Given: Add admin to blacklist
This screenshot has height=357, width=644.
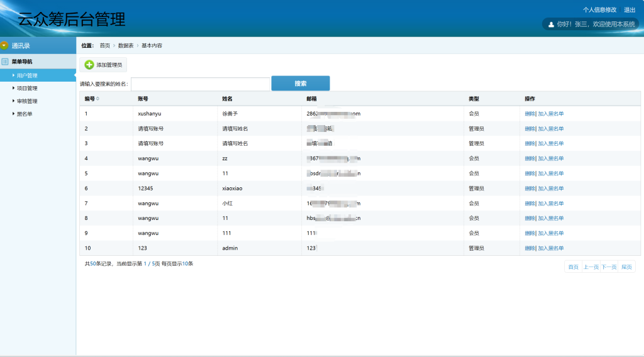Looking at the screenshot, I should pos(551,248).
